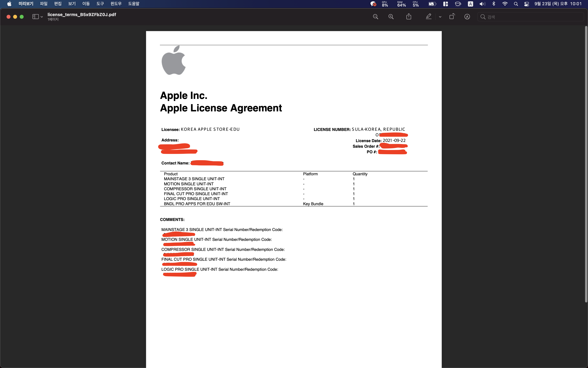
Task: Open the 파일 menu
Action: 44,4
